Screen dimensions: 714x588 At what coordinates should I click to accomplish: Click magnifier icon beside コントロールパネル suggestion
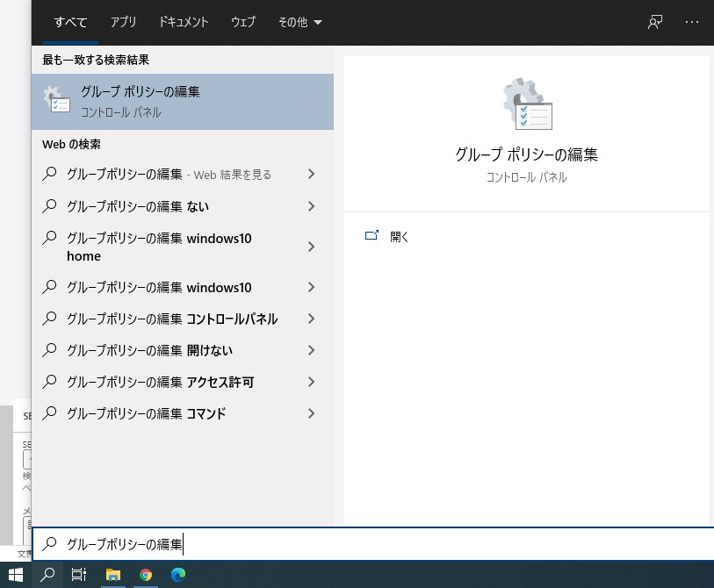49,319
